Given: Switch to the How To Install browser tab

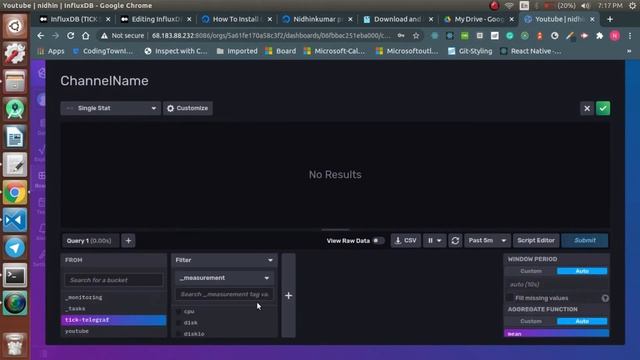Looking at the screenshot, I should [237, 19].
